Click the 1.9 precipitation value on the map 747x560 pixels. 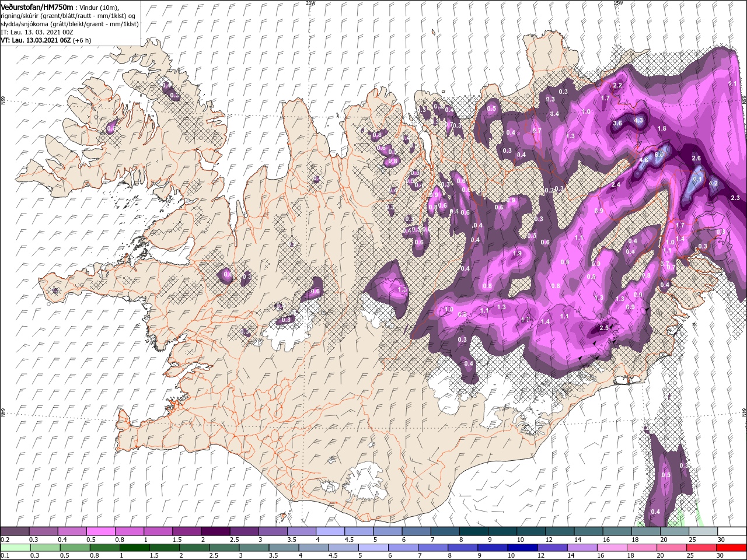517,253
